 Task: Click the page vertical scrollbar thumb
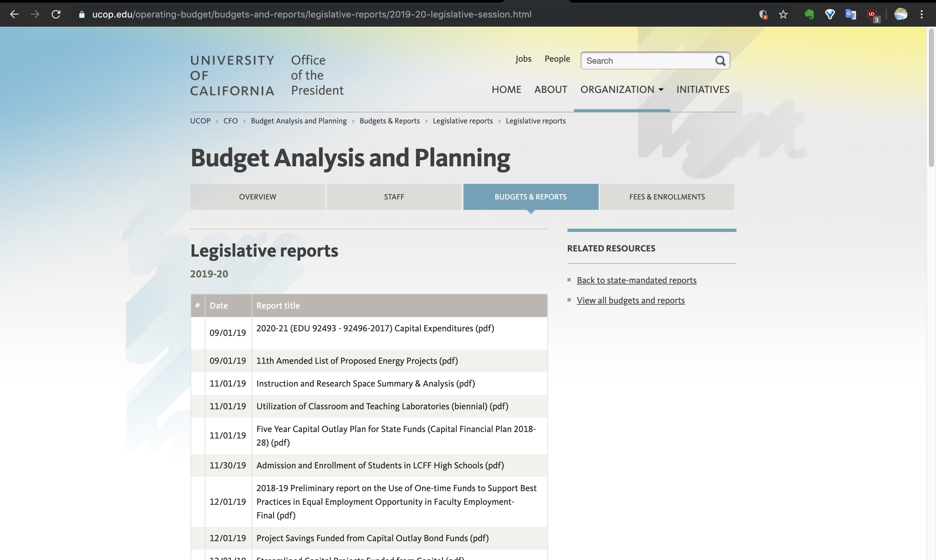931,98
